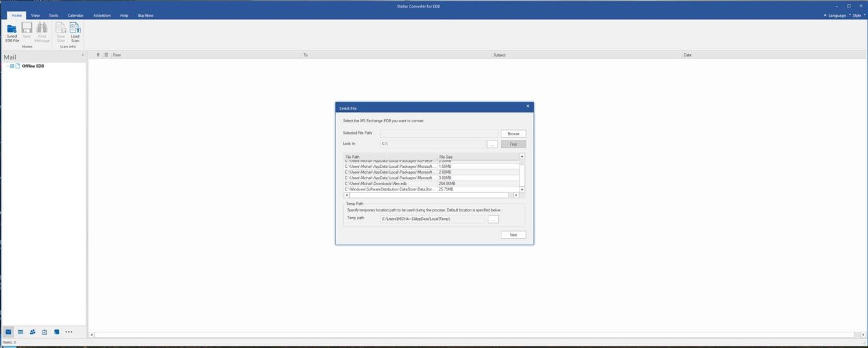Open Contacts view from bottom navigation
This screenshot has width=868, height=348.
33,332
